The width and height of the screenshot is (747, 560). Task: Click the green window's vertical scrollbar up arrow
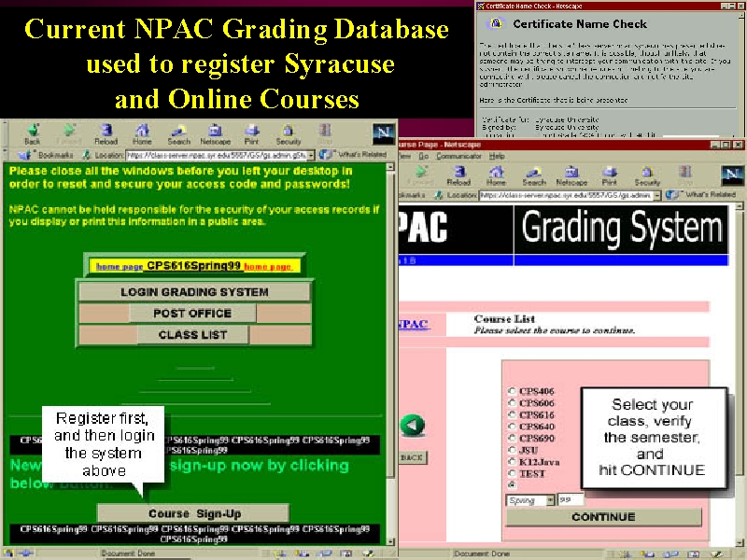point(390,167)
